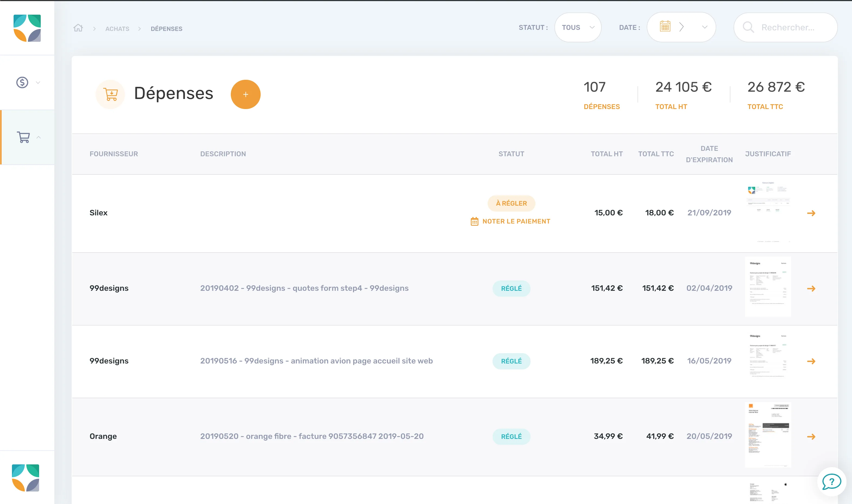The width and height of the screenshot is (852, 504).
Task: Click the DÉPENSES breadcrumb
Action: click(x=166, y=29)
